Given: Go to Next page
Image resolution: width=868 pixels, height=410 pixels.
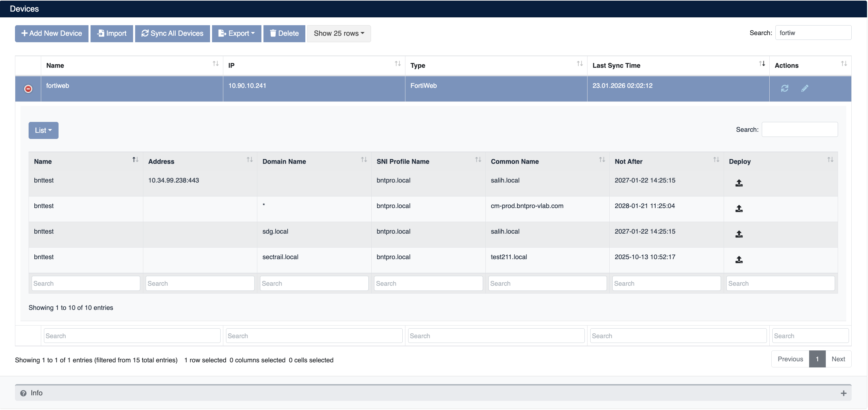Looking at the screenshot, I should pyautogui.click(x=838, y=359).
